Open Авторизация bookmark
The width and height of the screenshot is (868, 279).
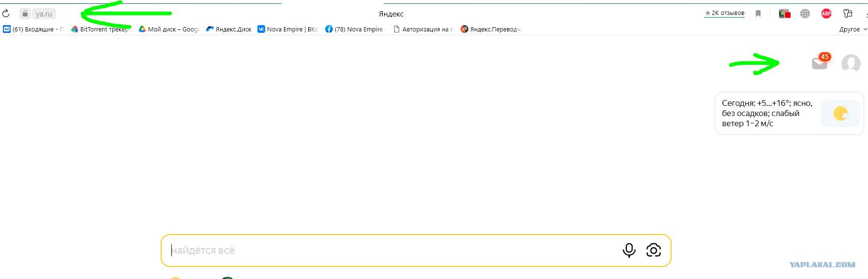[x=423, y=29]
